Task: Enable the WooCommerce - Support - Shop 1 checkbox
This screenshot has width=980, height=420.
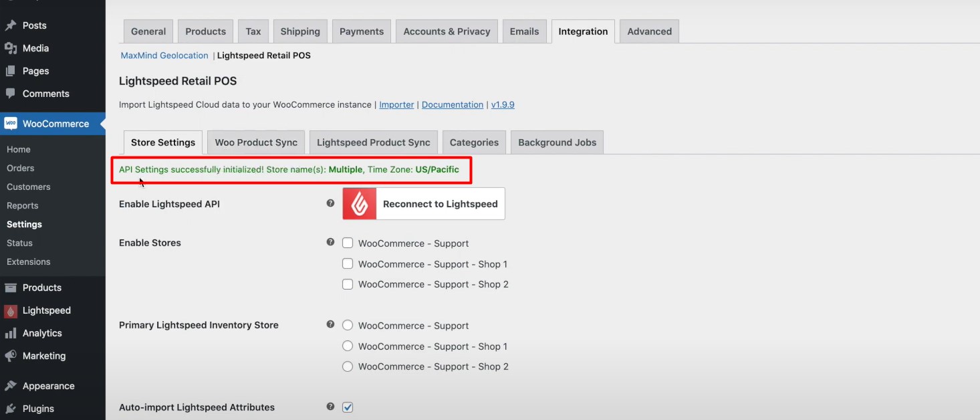Action: 348,264
